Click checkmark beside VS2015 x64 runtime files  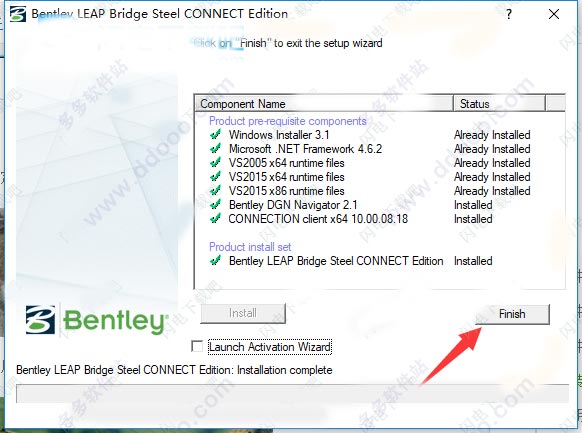(x=215, y=177)
